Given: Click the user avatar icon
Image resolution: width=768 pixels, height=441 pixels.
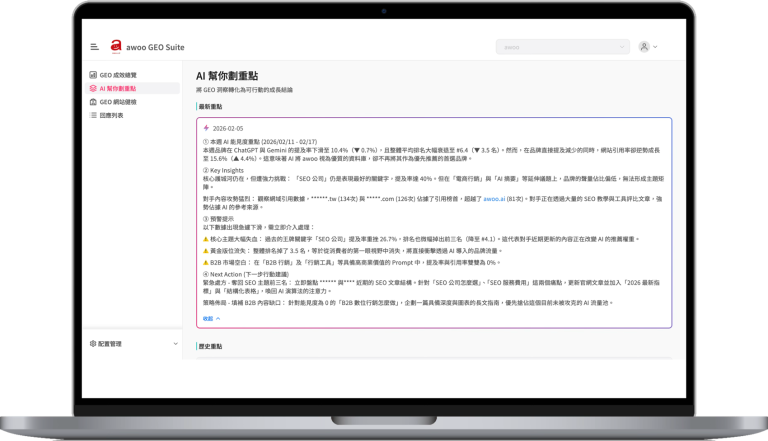Looking at the screenshot, I should pyautogui.click(x=644, y=46).
